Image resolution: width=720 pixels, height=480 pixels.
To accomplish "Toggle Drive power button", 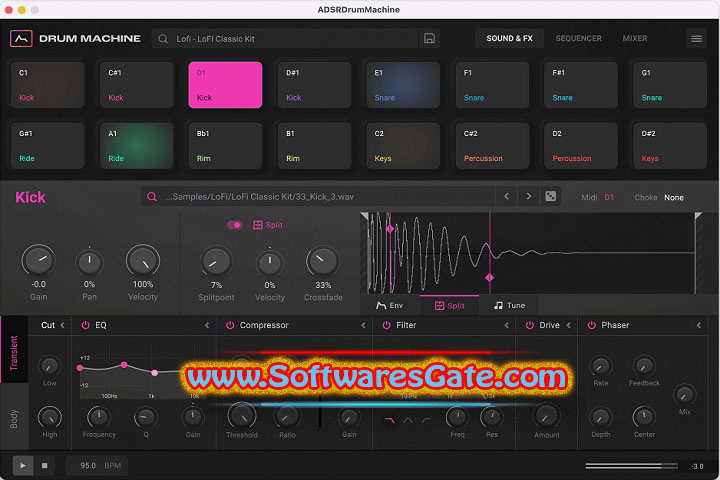I will [x=529, y=325].
